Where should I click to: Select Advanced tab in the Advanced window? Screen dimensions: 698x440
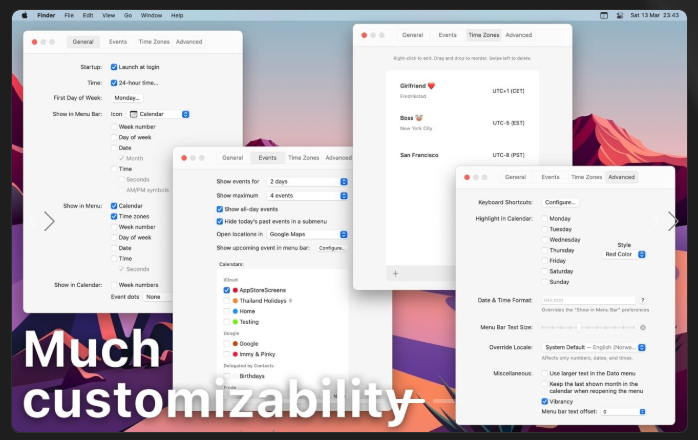621,177
